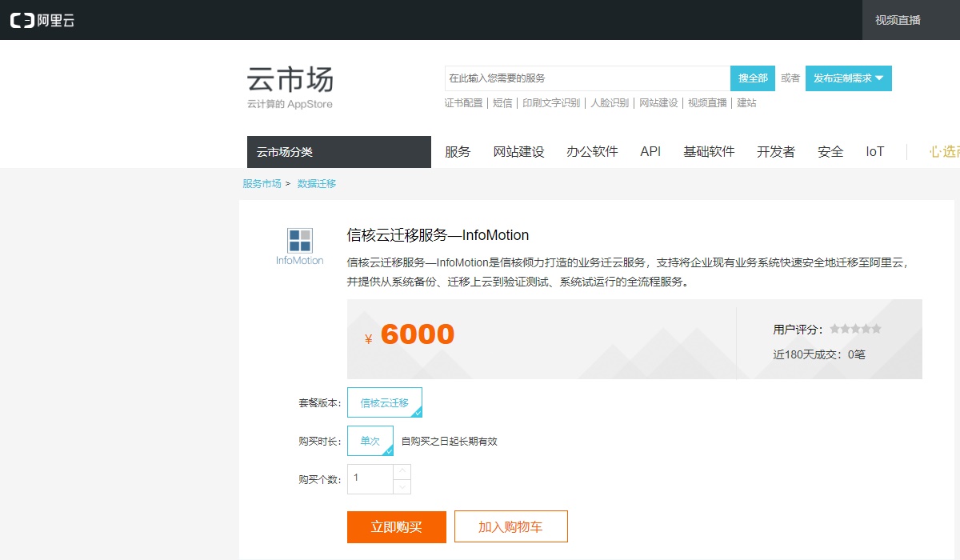Open the 建站 hot search link
This screenshot has height=560, width=960.
point(746,103)
